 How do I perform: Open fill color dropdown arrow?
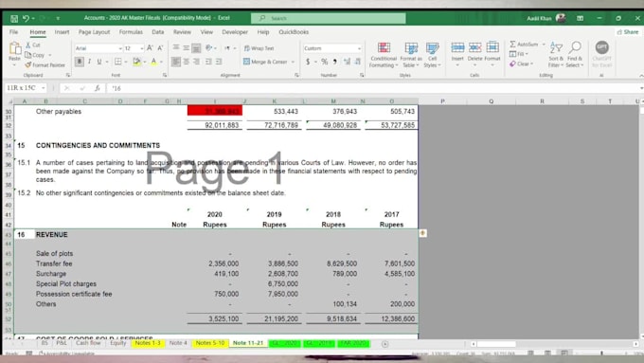[x=145, y=62]
